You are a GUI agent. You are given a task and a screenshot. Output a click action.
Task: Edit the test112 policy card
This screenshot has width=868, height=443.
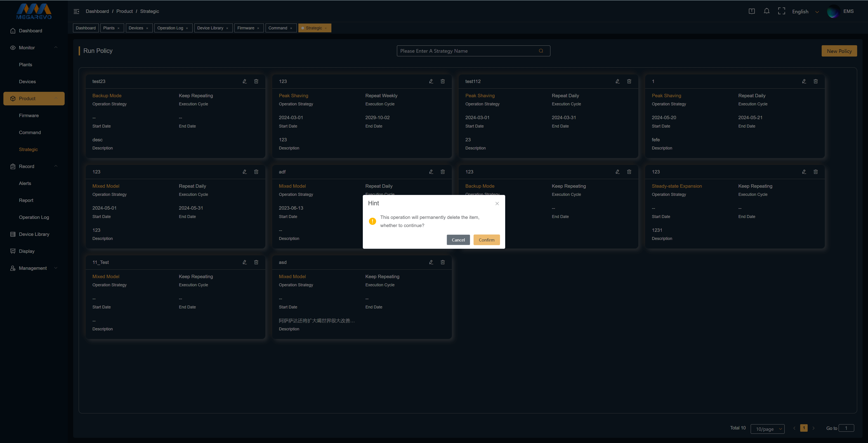(617, 81)
